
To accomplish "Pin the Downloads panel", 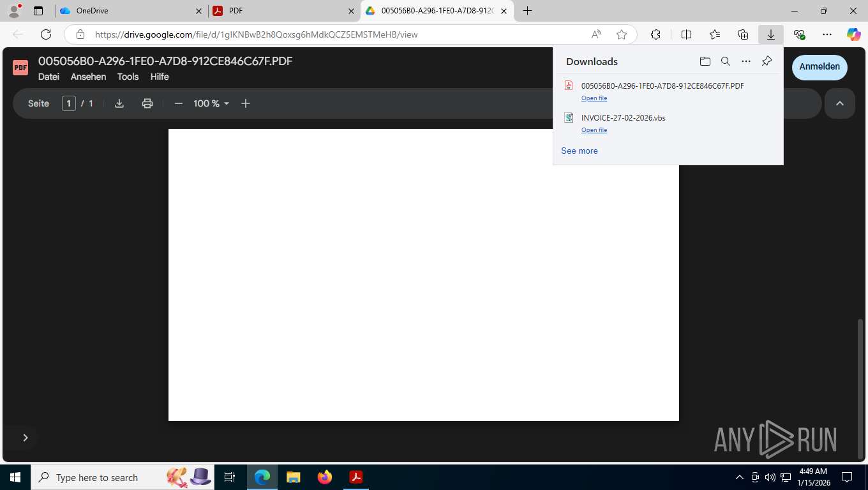I will 767,61.
